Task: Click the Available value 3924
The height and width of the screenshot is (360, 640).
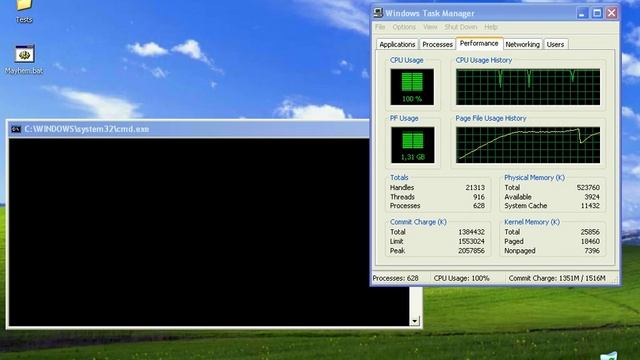Action: coord(592,197)
